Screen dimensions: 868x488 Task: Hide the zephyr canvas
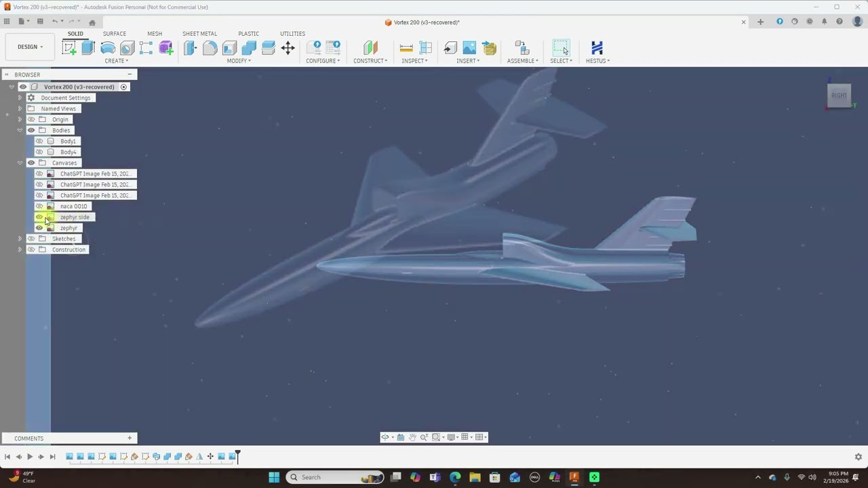point(39,228)
